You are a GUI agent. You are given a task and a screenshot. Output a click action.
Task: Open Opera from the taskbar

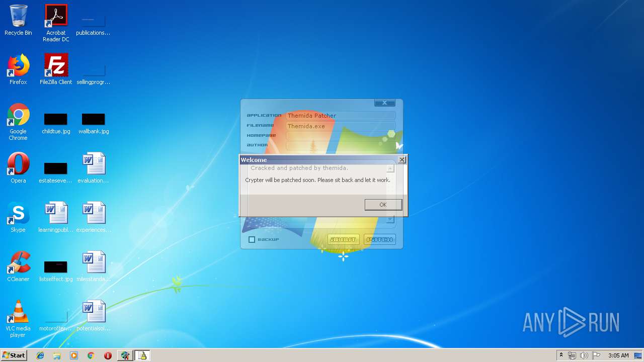click(x=108, y=355)
